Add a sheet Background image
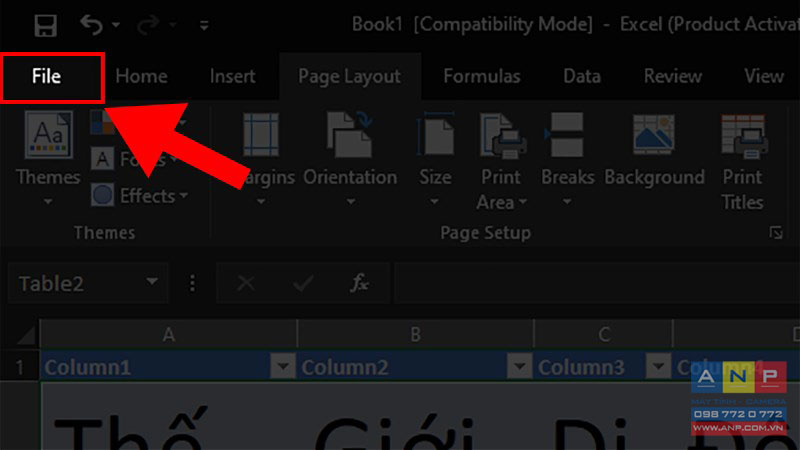Image resolution: width=800 pixels, height=450 pixels. pos(654,151)
